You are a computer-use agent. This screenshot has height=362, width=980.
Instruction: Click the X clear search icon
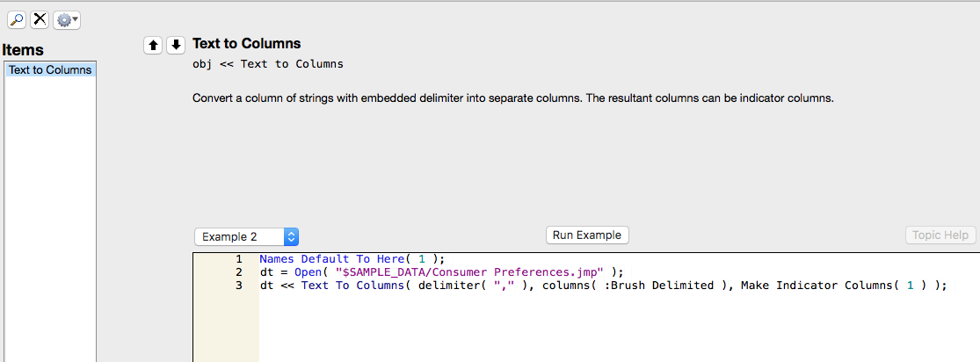(x=40, y=19)
